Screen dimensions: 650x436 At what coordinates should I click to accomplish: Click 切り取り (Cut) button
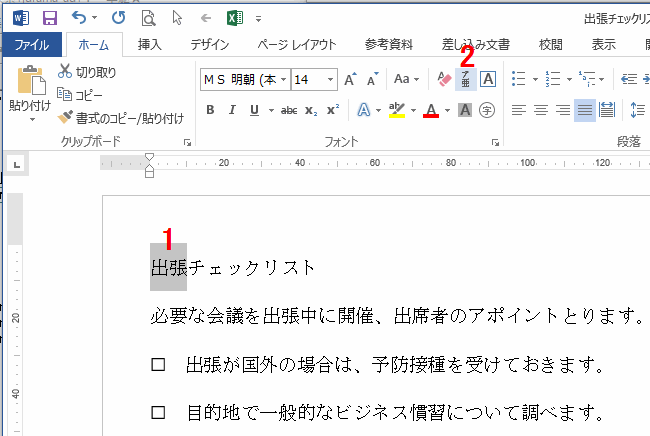click(87, 72)
